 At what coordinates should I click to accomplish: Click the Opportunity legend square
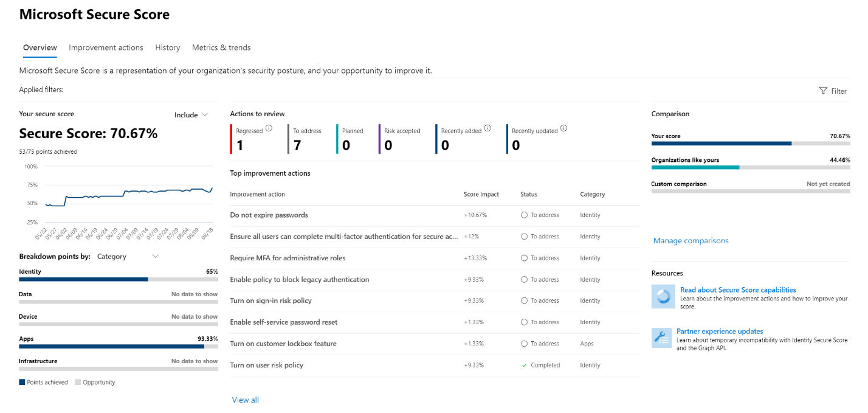click(x=77, y=382)
